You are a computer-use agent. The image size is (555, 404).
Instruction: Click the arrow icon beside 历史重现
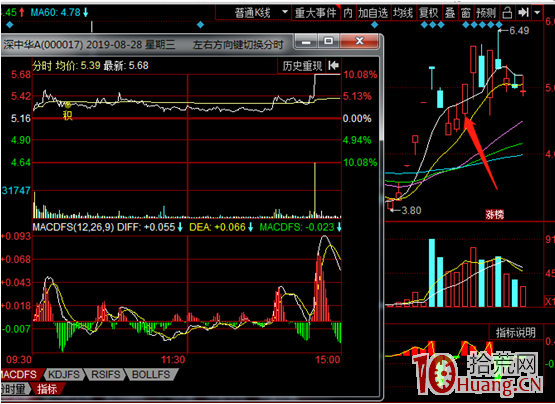[x=333, y=66]
